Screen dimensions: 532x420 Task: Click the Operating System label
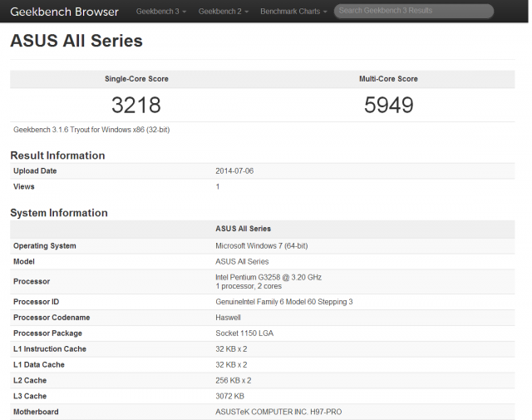pyautogui.click(x=45, y=246)
